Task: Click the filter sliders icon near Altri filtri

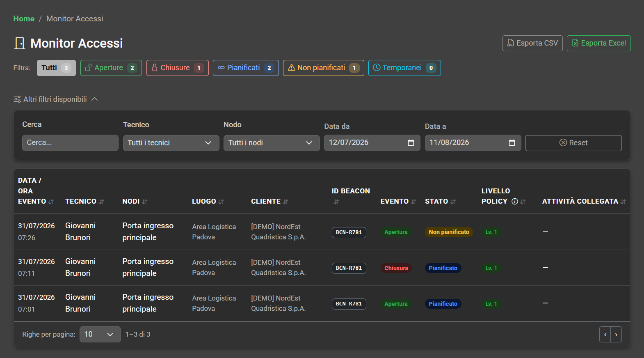Action: [17, 99]
